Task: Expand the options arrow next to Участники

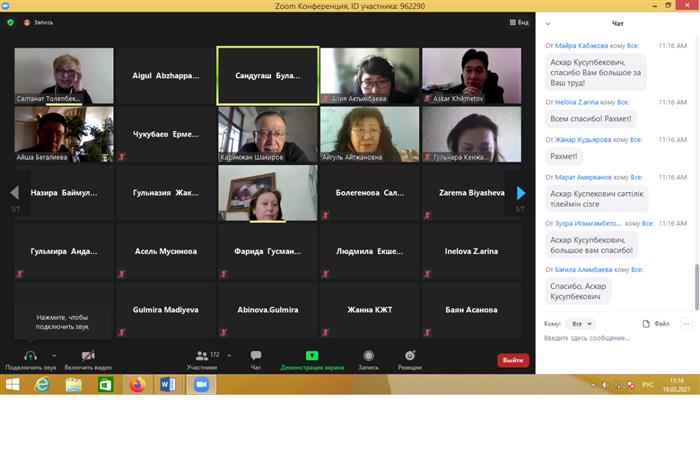Action: 229,355
